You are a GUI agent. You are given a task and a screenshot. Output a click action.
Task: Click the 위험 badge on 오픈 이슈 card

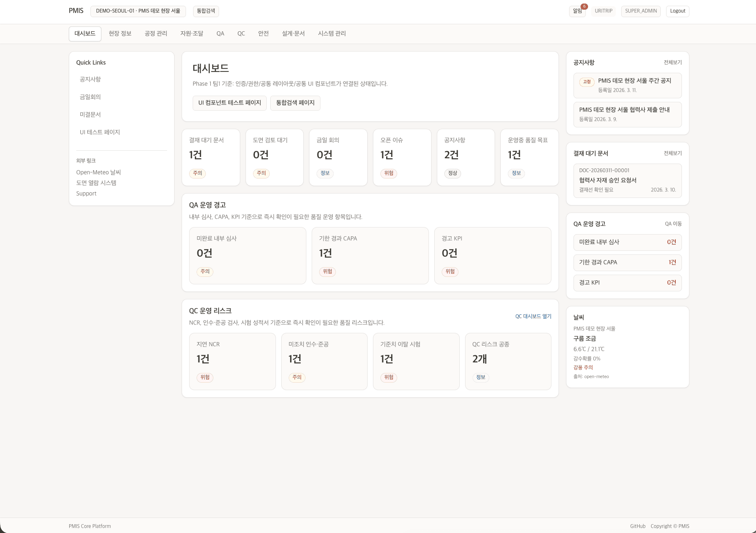coord(388,173)
